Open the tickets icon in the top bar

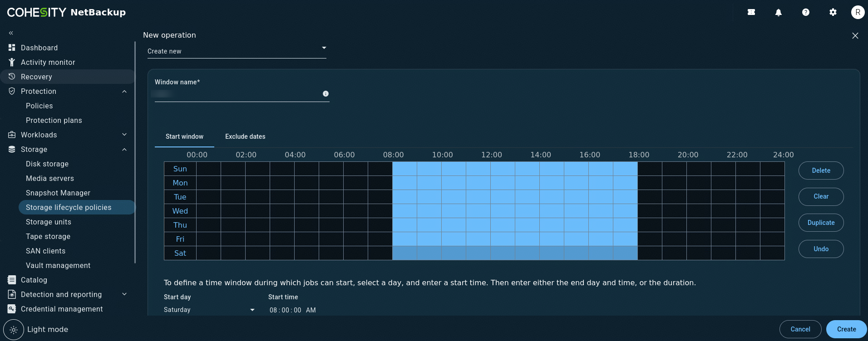click(751, 12)
